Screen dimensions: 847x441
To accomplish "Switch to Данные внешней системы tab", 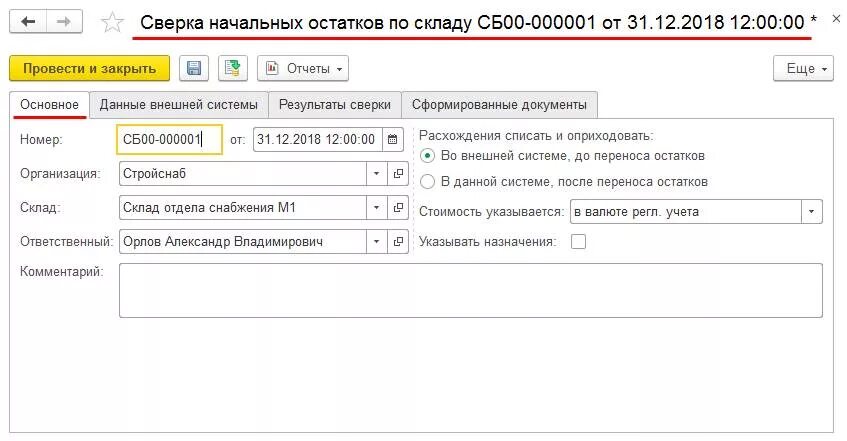I will 178,104.
